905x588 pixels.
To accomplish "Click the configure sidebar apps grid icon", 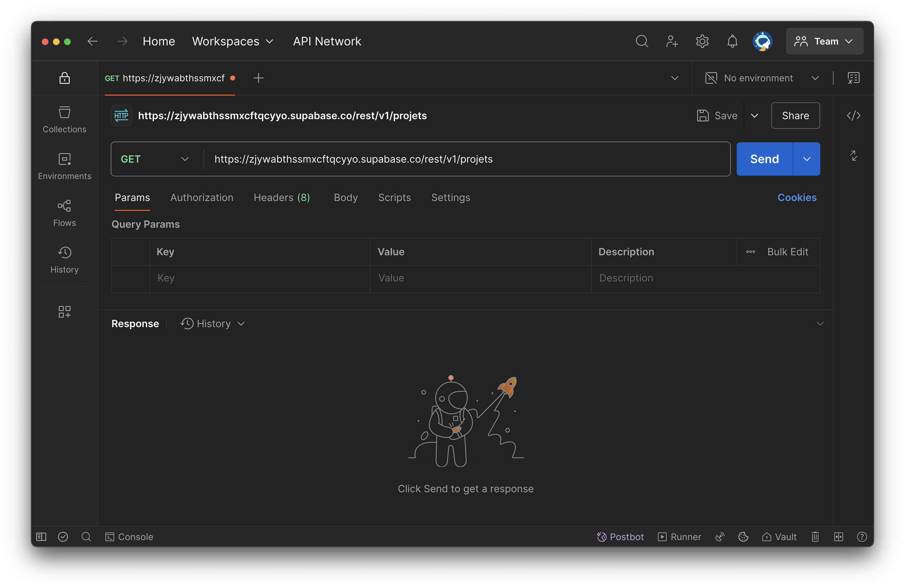I will tap(64, 312).
